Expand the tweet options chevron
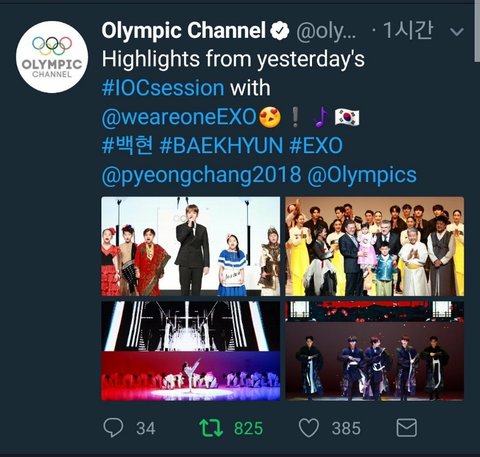 (456, 32)
